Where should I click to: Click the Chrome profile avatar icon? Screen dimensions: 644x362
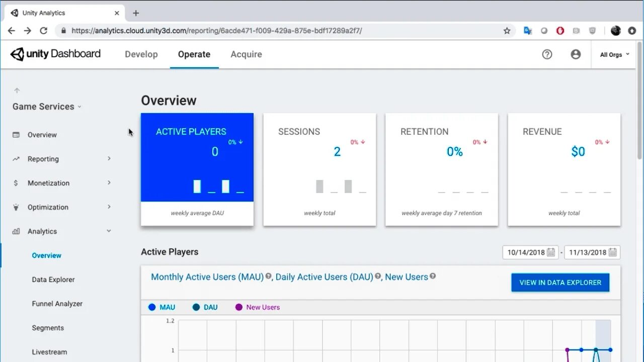(x=616, y=31)
